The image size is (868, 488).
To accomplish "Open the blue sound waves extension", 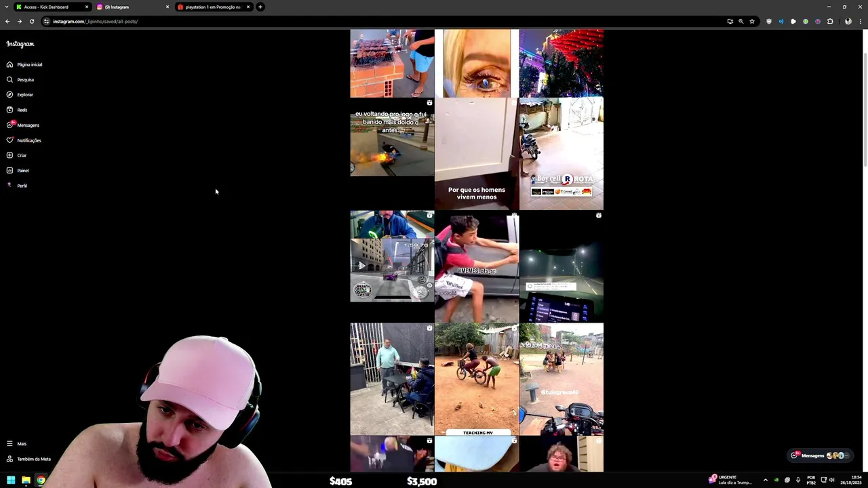I will click(781, 21).
